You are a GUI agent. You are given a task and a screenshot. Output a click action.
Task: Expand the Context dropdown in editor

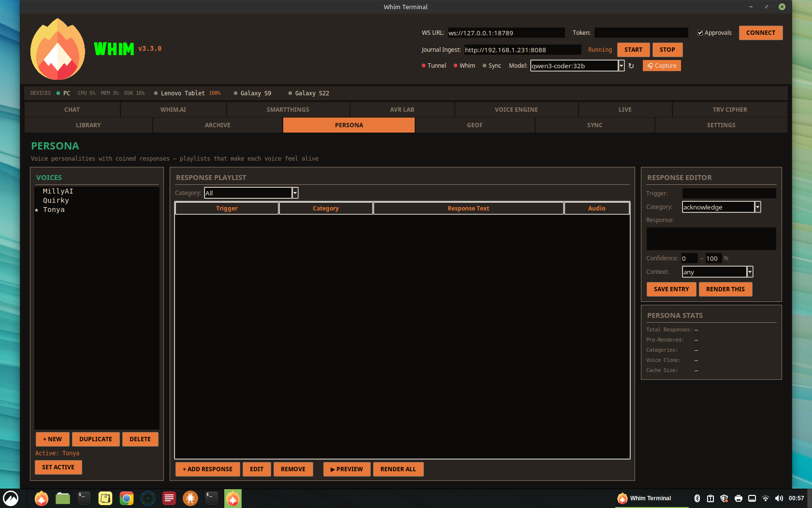[x=750, y=272]
